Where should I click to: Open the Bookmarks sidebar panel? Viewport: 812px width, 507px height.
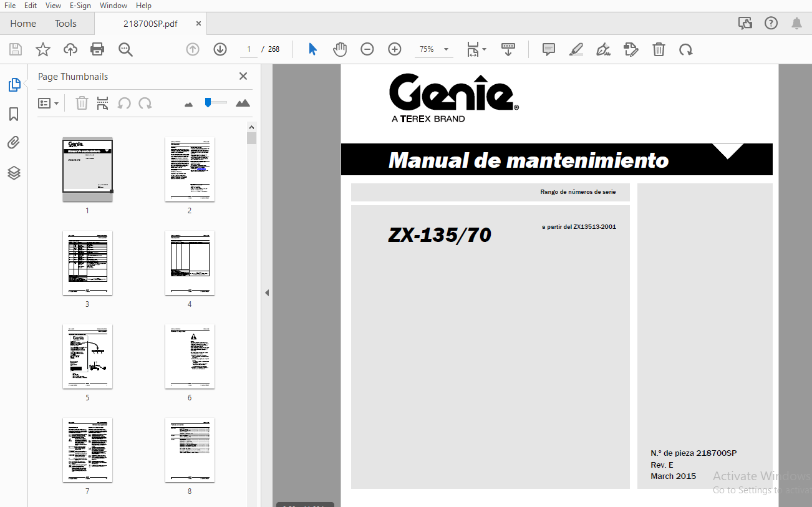(x=14, y=114)
